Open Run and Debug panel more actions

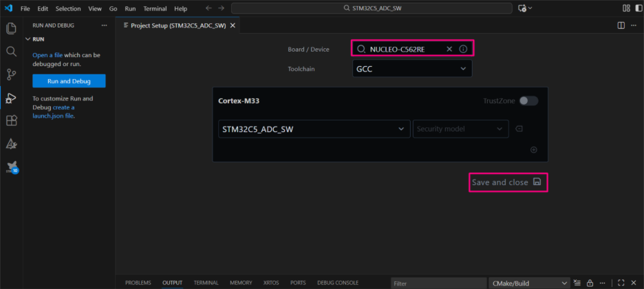pyautogui.click(x=104, y=25)
